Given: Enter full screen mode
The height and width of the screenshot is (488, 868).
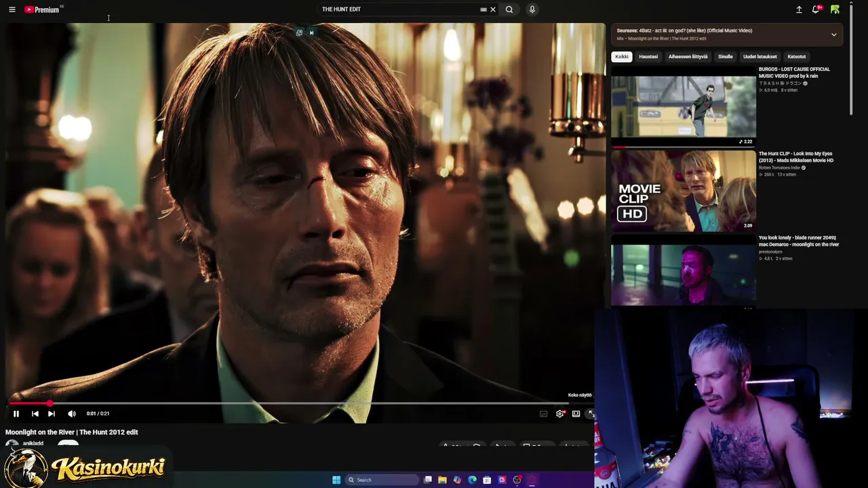Looking at the screenshot, I should coord(591,413).
